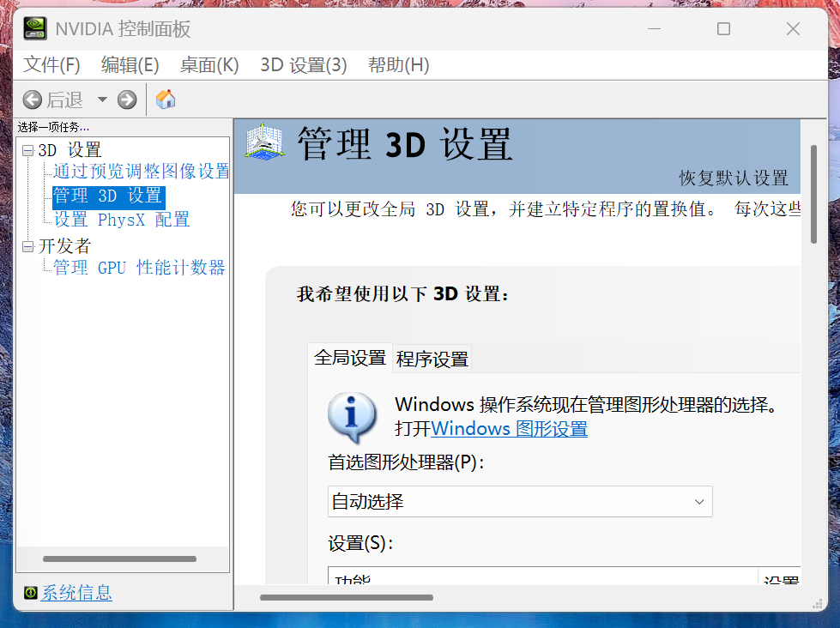Click the NVIDIA logo icon in title bar
This screenshot has width=840, height=628.
coord(35,28)
